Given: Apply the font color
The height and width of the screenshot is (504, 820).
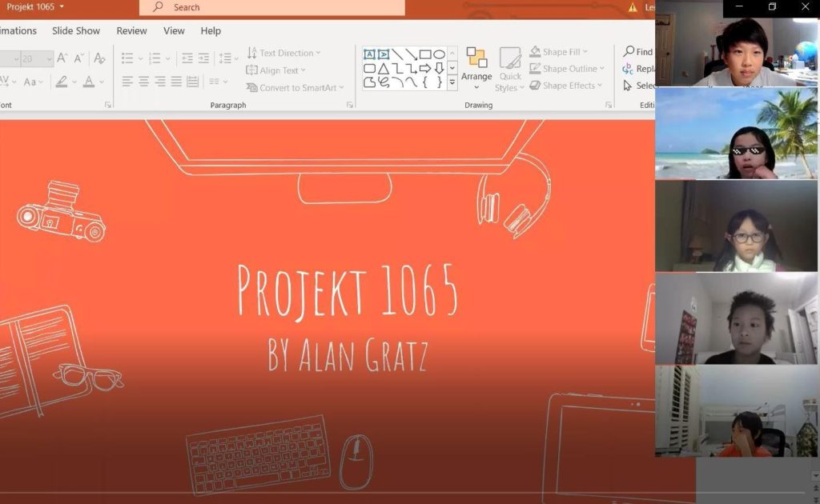Looking at the screenshot, I should pyautogui.click(x=89, y=82).
